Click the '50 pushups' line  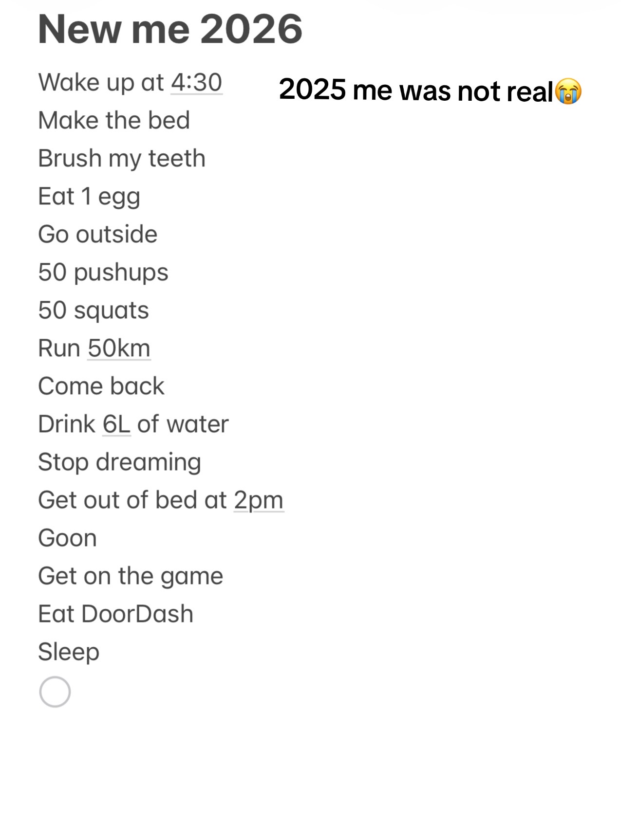pos(103,273)
